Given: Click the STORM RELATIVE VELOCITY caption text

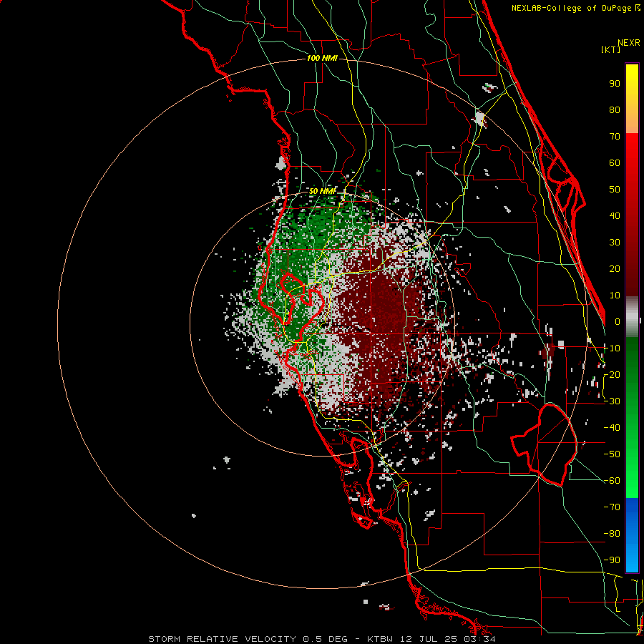Looking at the screenshot, I should (224, 639).
